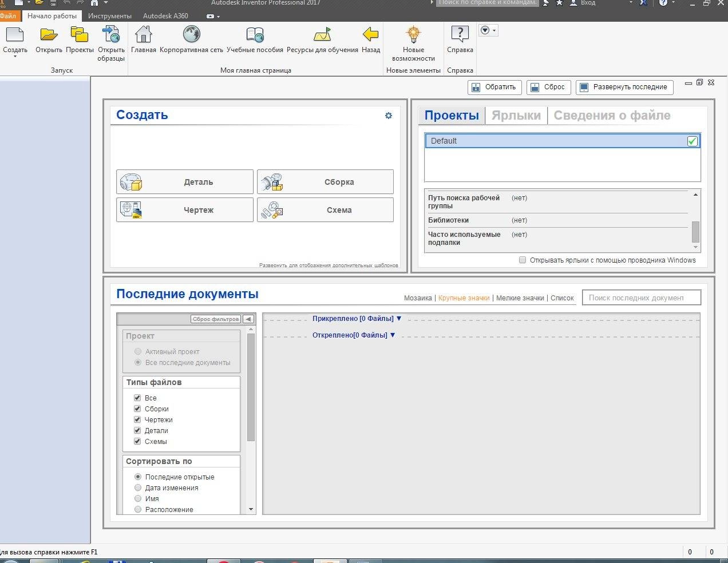Open the Создать dropdown arrow in ribbon

15,57
